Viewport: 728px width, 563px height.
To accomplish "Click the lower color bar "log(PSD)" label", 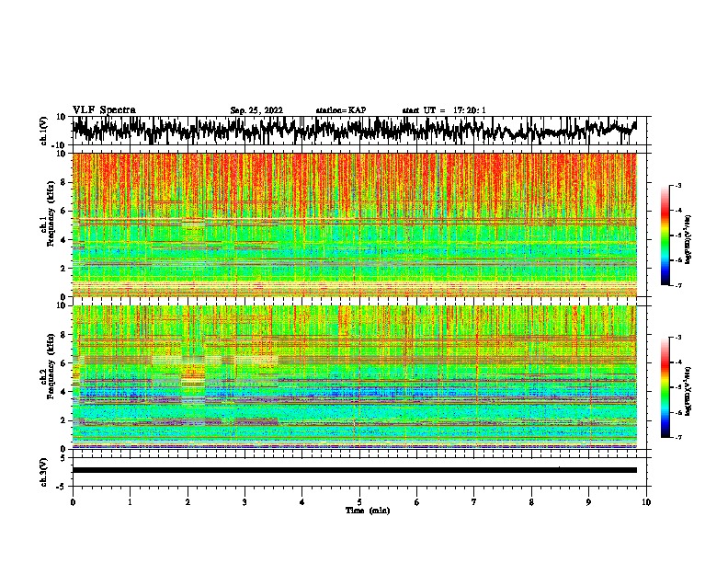I will 688,392.
